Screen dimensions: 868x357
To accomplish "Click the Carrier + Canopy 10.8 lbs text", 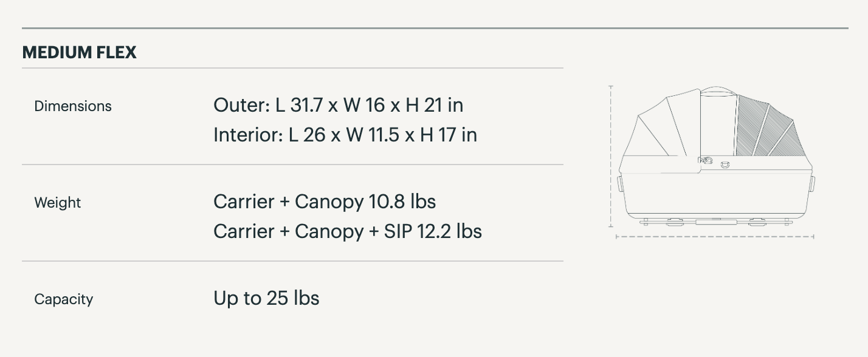I will pos(325,201).
